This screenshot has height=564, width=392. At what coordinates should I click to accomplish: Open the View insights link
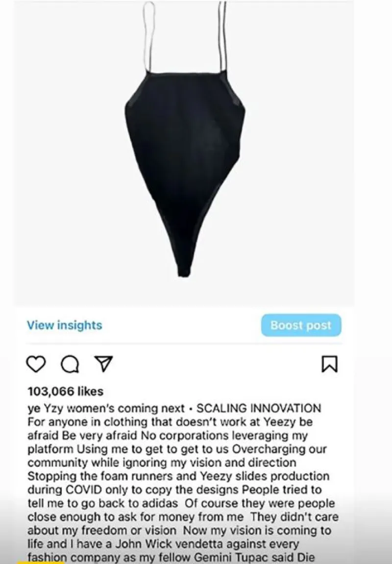65,325
